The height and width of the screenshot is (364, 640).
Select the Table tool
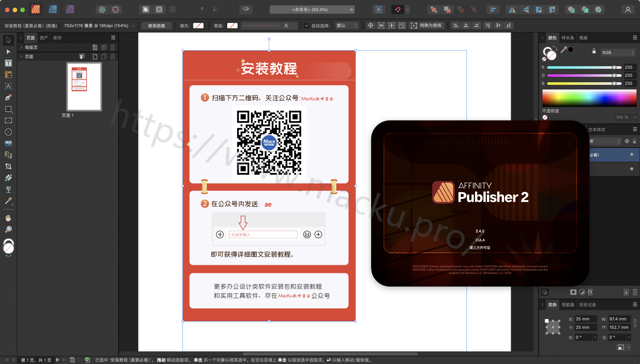8,75
